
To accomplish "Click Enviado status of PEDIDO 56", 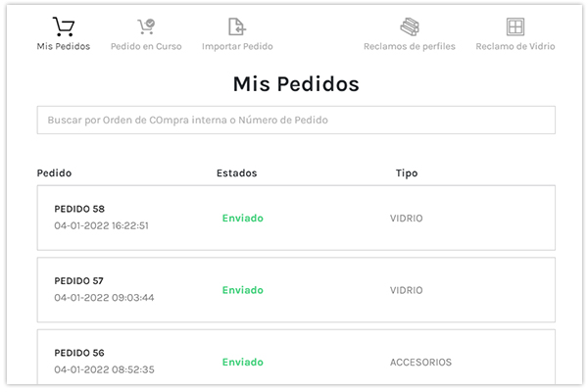I will tap(242, 362).
